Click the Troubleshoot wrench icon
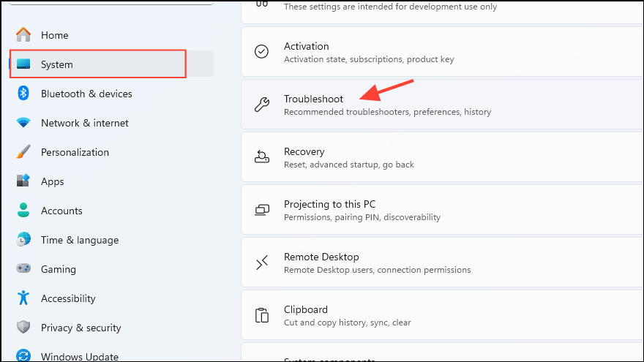Image resolution: width=644 pixels, height=362 pixels. (261, 105)
